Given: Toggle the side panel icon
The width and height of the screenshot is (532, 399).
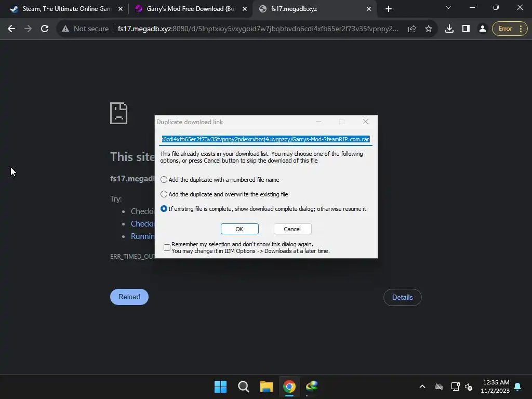Looking at the screenshot, I should (466, 29).
